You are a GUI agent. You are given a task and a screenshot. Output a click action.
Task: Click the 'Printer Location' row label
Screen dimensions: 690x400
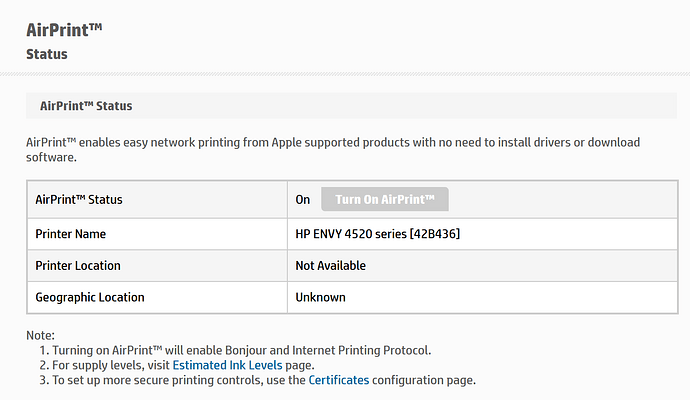coord(78,266)
